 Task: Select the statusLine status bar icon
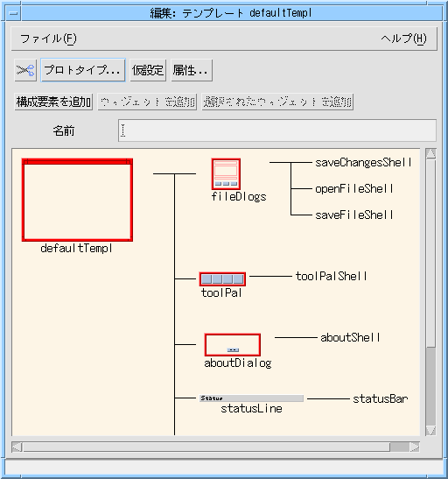251,398
